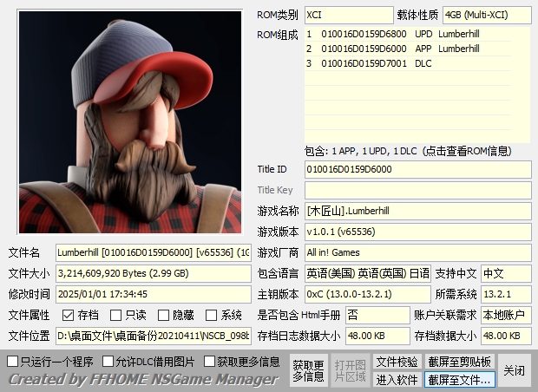
Task: Click 进入软件 button
Action: tap(397, 380)
